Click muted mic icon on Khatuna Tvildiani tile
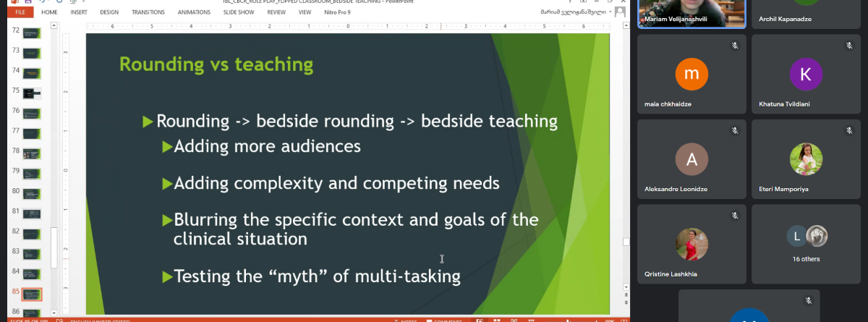Screen dimensions: 868x322 point(849,45)
